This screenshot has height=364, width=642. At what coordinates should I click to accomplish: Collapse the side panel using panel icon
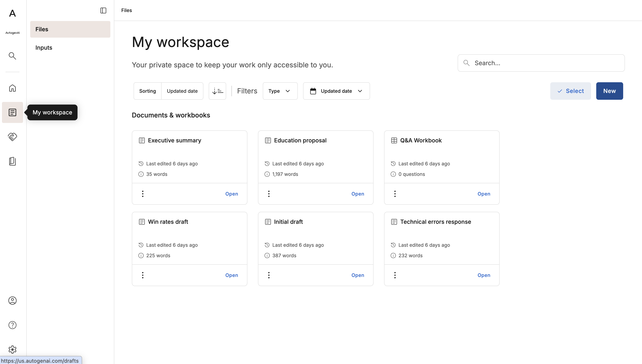pos(103,10)
